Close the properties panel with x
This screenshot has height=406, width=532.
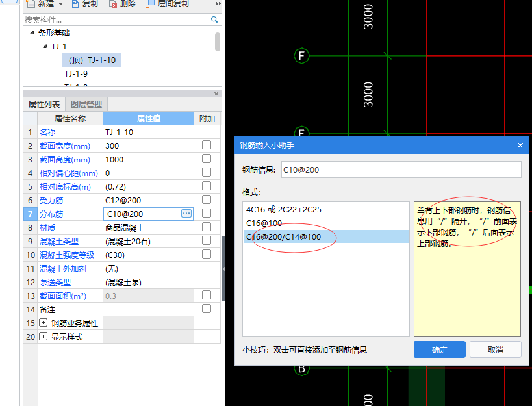click(216, 94)
